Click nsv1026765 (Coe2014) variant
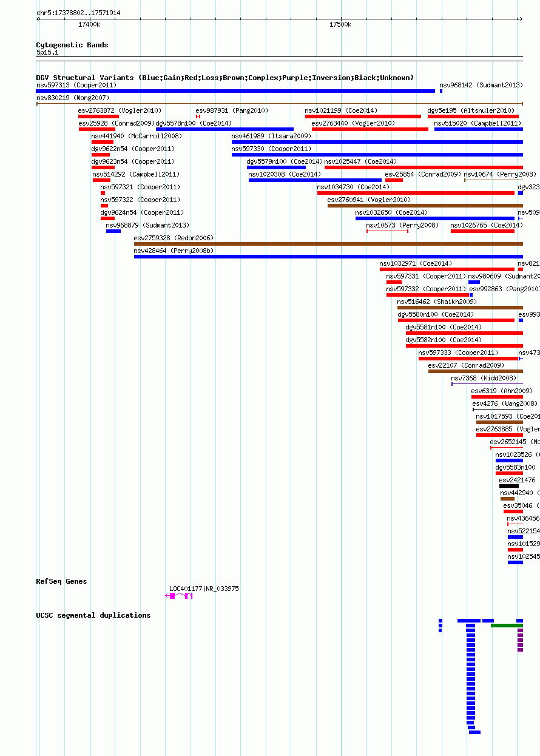This screenshot has width=540, height=756. point(482,231)
